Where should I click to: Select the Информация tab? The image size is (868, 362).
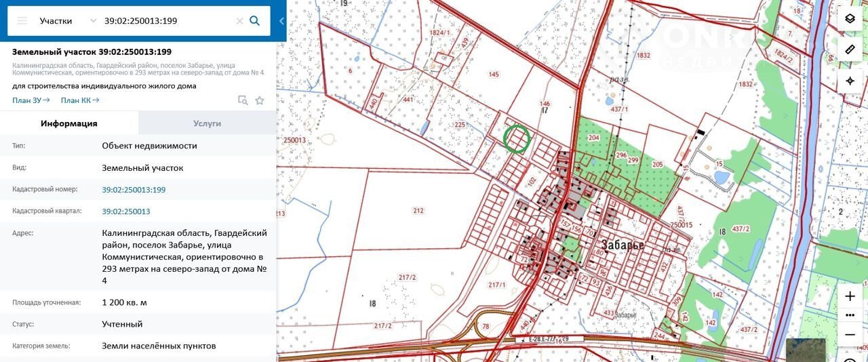point(69,123)
